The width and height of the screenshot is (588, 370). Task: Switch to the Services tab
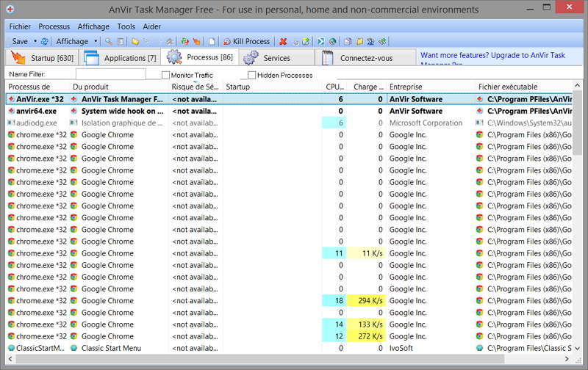277,58
